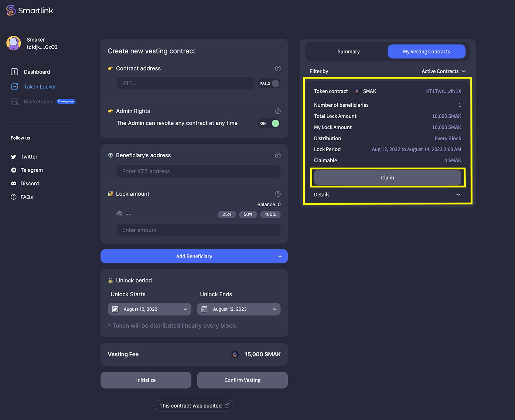
Task: Click the Dashboard chart icon
Action: click(x=14, y=72)
